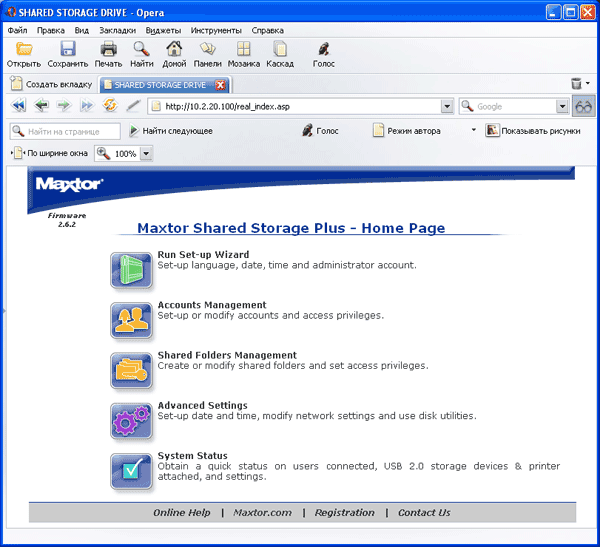
Task: Go to Домой home icon
Action: (174, 49)
